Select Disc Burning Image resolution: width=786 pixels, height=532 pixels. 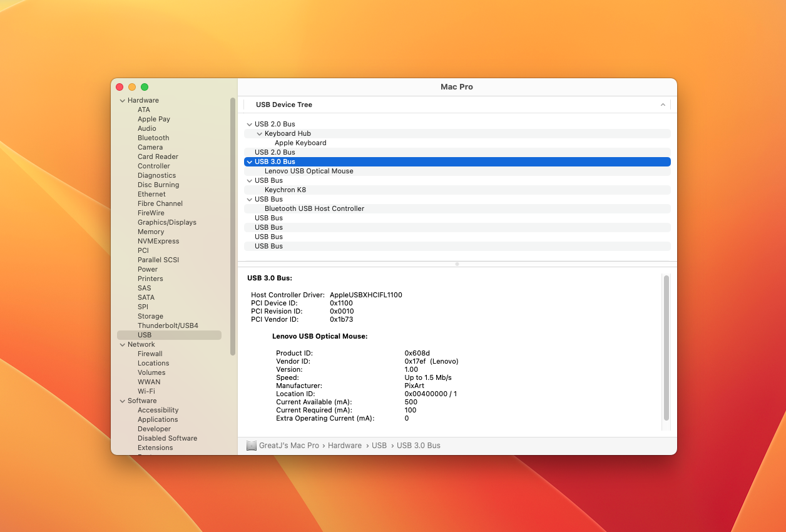point(158,185)
